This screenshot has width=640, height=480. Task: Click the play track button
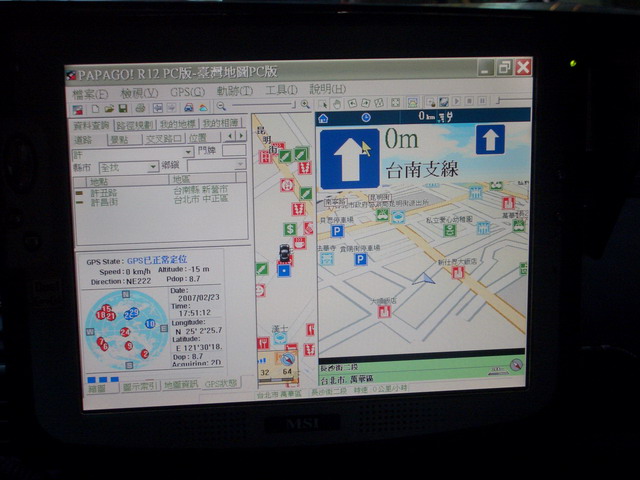click(457, 101)
